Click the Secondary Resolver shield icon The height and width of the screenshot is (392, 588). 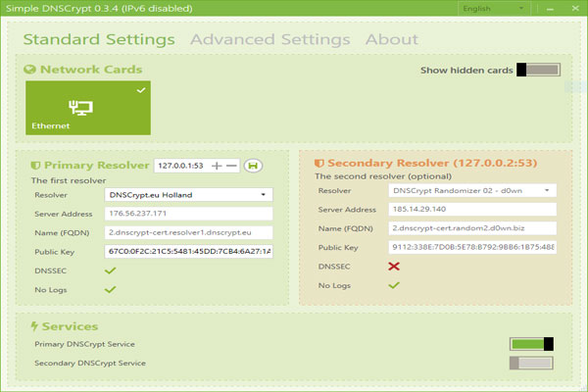pos(318,163)
